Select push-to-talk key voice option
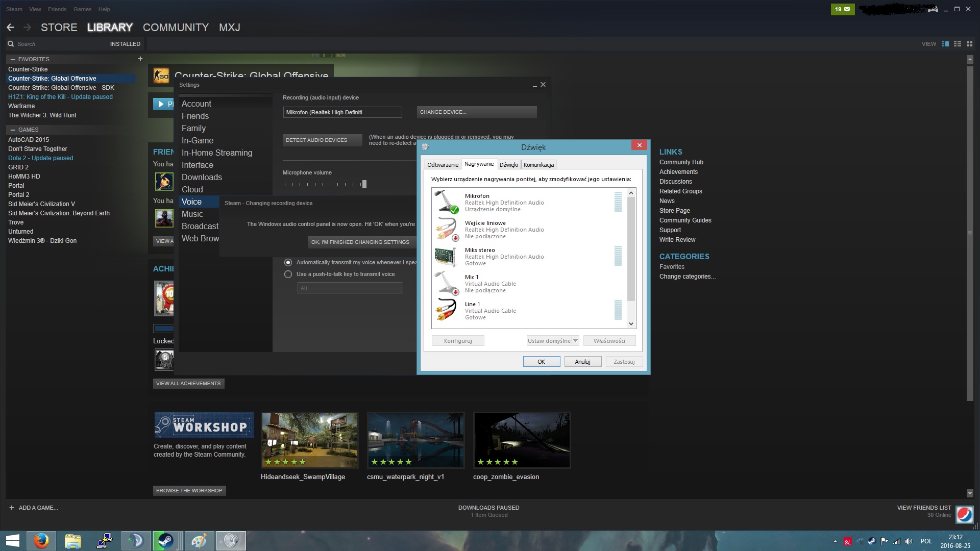Image resolution: width=980 pixels, height=551 pixels. click(x=288, y=274)
